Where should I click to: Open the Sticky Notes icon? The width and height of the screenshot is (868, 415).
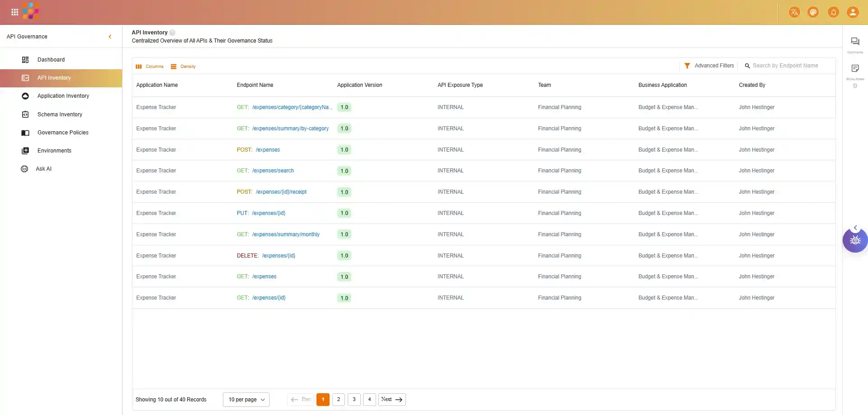click(x=854, y=69)
